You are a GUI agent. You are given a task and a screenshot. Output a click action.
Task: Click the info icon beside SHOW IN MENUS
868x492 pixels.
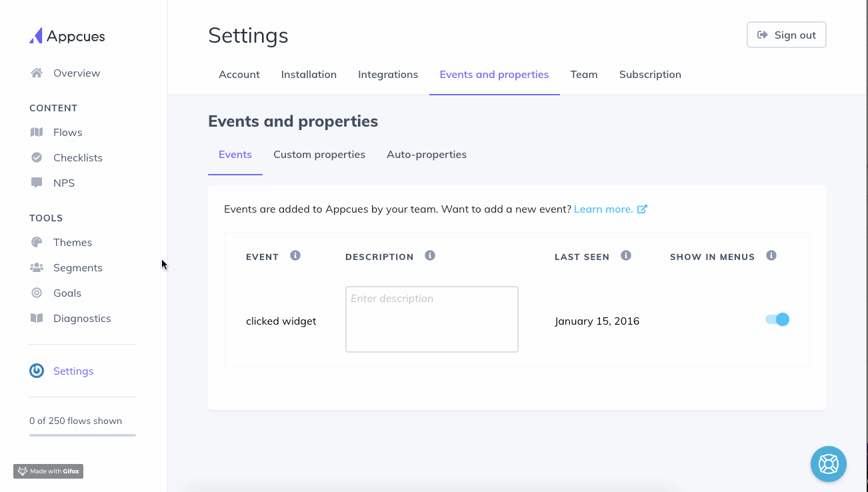(x=771, y=255)
